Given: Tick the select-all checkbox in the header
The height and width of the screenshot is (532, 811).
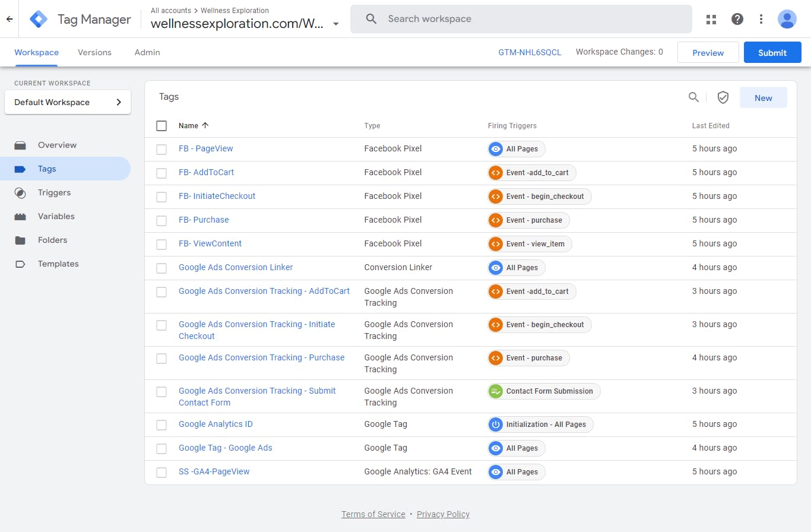Looking at the screenshot, I should pyautogui.click(x=161, y=126).
